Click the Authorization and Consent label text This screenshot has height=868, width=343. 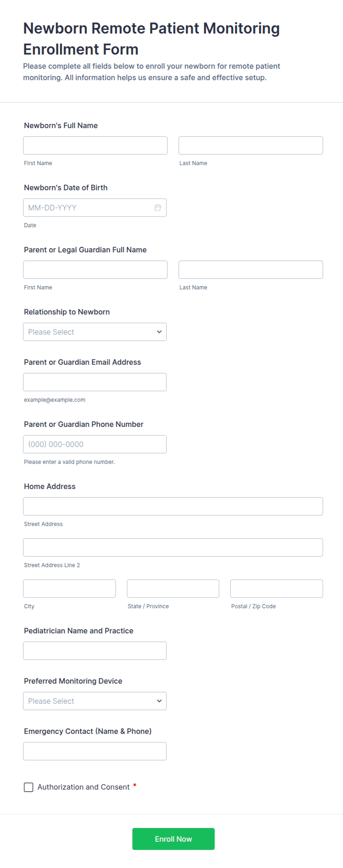83,787
